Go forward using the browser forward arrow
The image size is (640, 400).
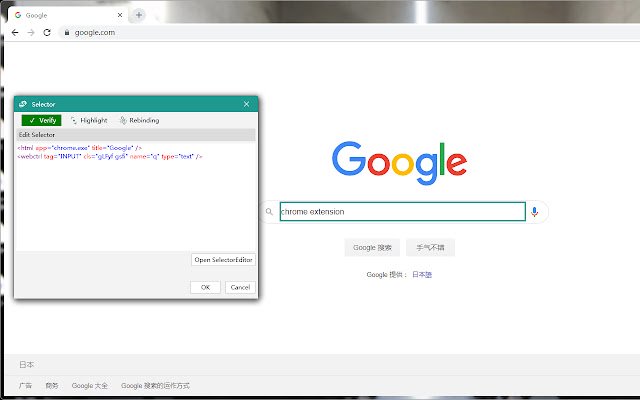point(31,32)
